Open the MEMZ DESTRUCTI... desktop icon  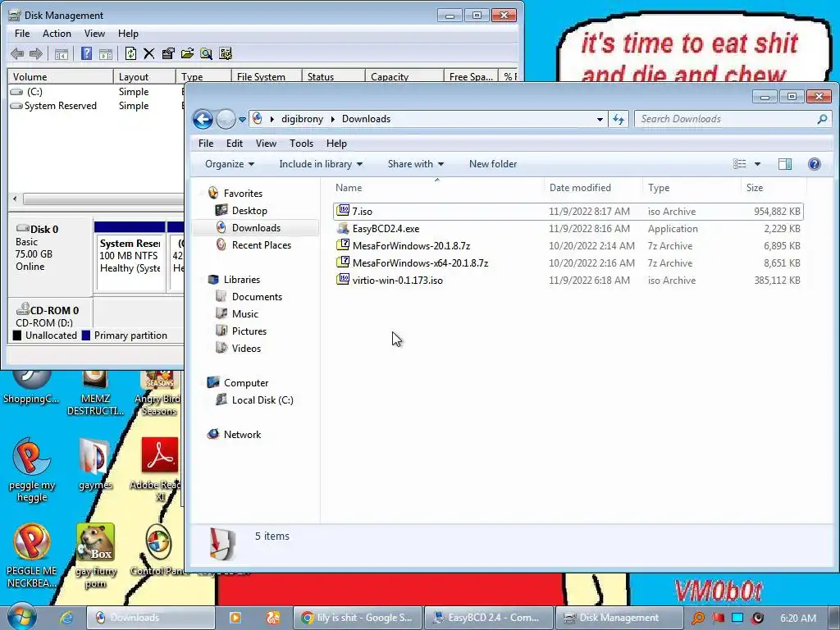[95, 394]
